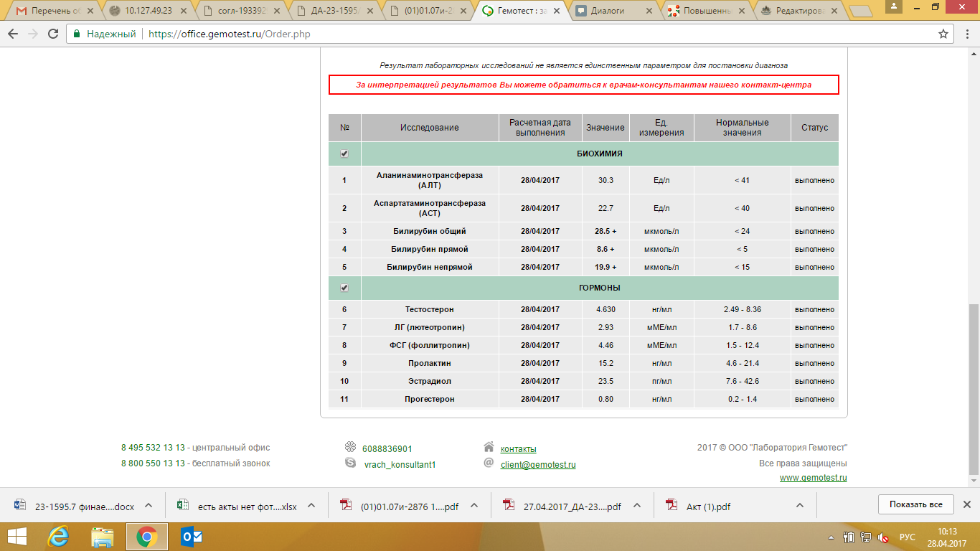Click the browser back arrow
The image size is (980, 551).
pyautogui.click(x=14, y=34)
